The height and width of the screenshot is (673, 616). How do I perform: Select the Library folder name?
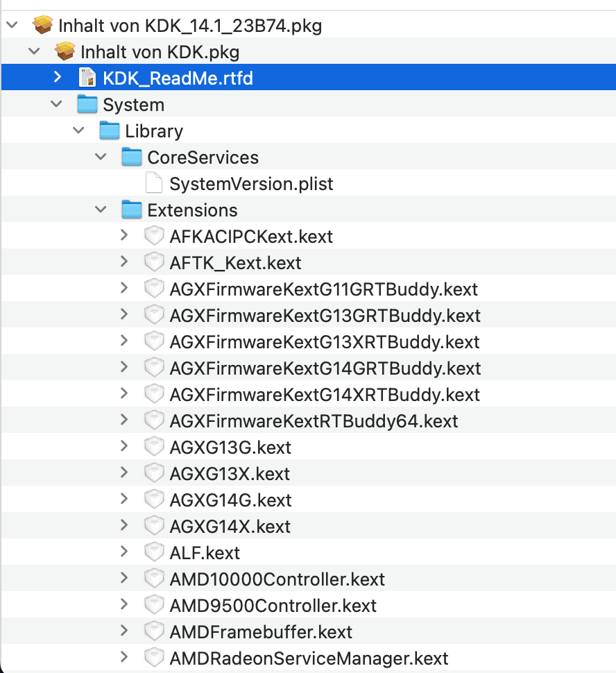pyautogui.click(x=154, y=131)
